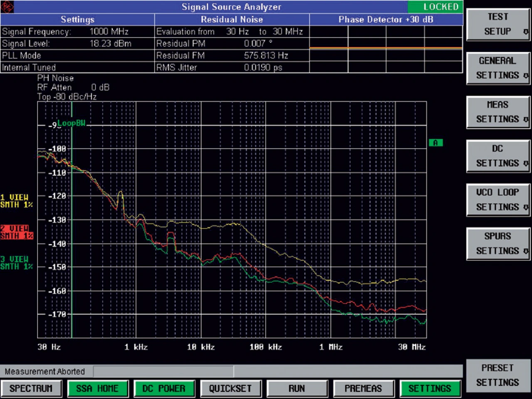Select SETTINGS in bottom bar

click(x=430, y=389)
